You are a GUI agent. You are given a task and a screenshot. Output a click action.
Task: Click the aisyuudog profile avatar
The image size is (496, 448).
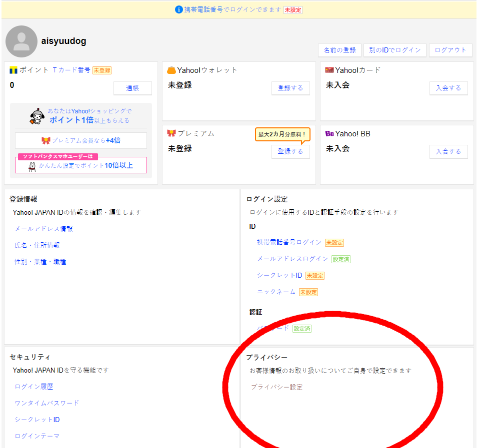(x=21, y=41)
